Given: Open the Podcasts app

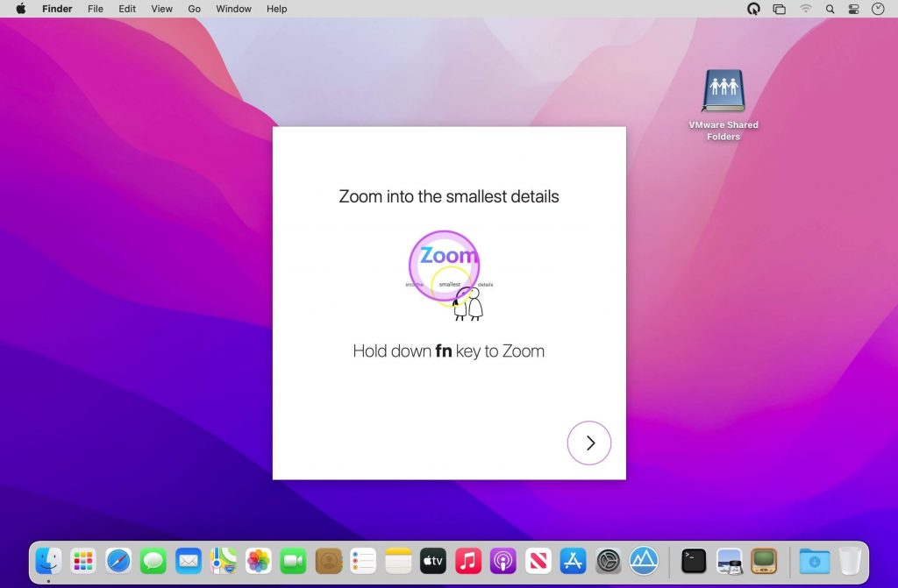Looking at the screenshot, I should [502, 561].
